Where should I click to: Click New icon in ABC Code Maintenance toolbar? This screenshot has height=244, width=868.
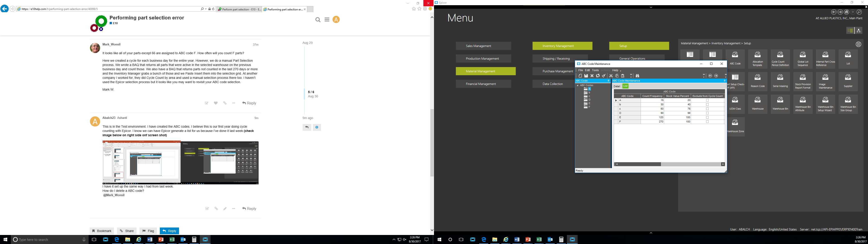coord(580,76)
